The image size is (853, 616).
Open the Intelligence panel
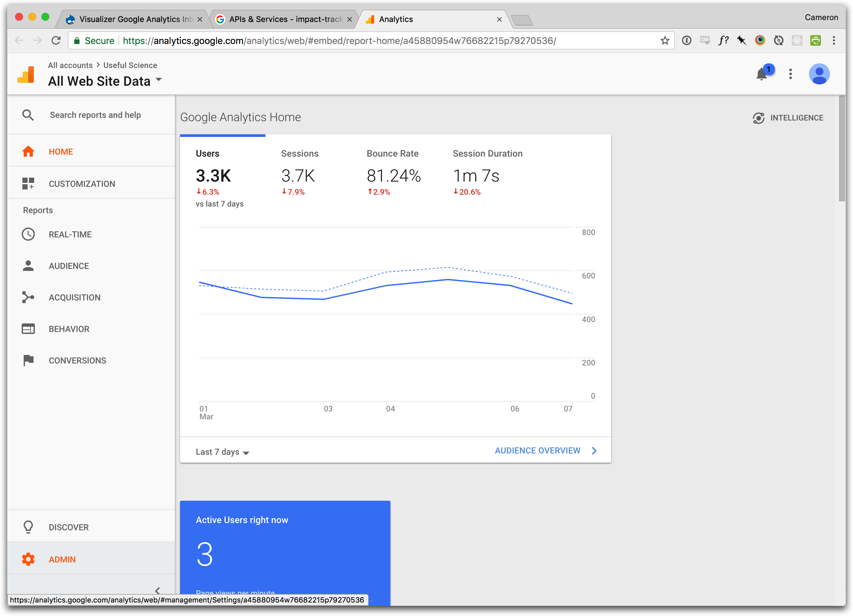(x=788, y=118)
